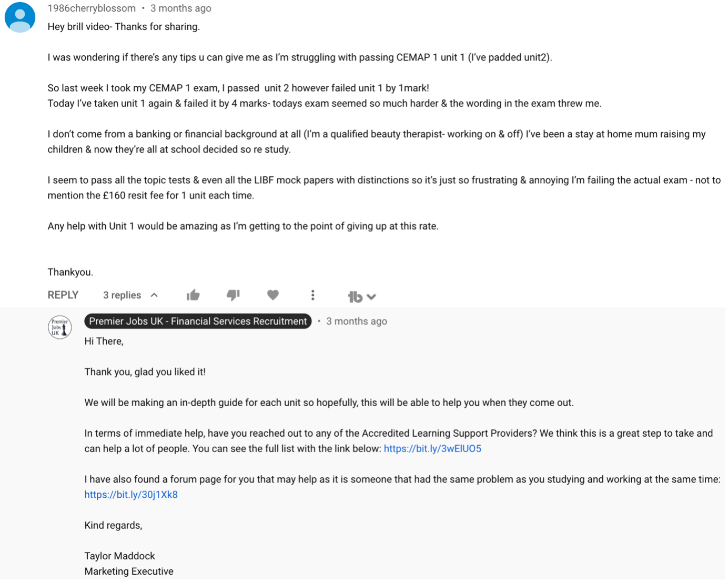Click "3 months ago" on cherryblossom's comment
The width and height of the screenshot is (728, 582).
[x=181, y=8]
